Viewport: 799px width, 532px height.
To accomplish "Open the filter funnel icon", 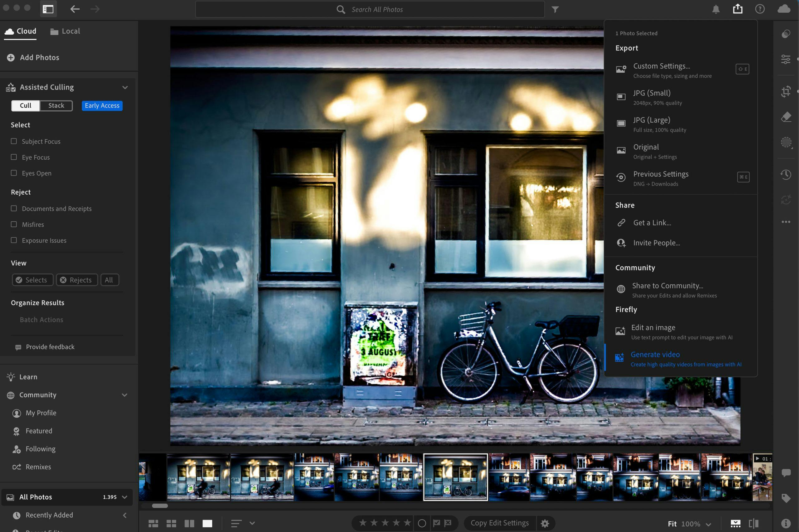I will (x=555, y=9).
